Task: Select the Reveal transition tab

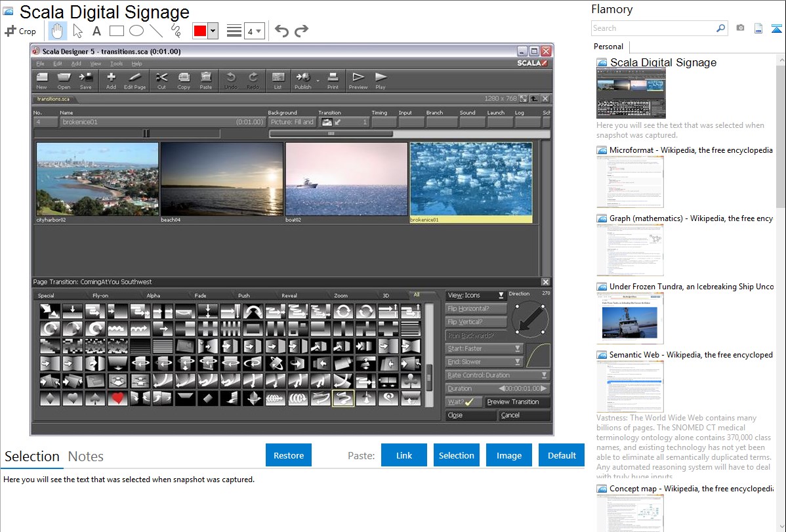Action: [289, 295]
